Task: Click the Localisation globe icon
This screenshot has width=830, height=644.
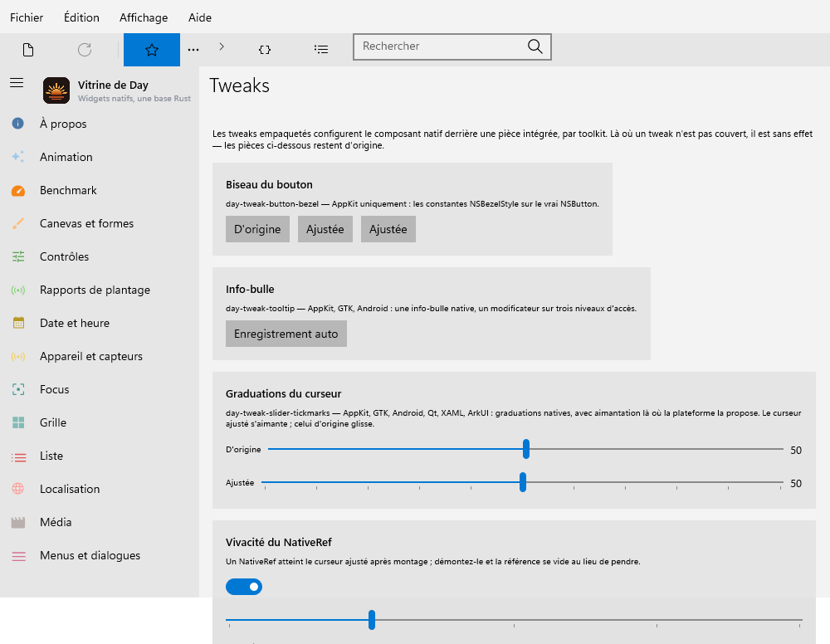Action: [x=18, y=489]
